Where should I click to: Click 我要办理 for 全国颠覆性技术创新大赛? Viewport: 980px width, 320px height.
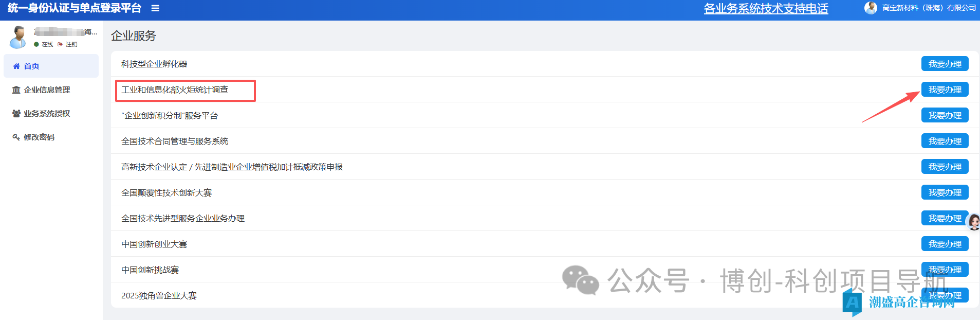(x=945, y=192)
